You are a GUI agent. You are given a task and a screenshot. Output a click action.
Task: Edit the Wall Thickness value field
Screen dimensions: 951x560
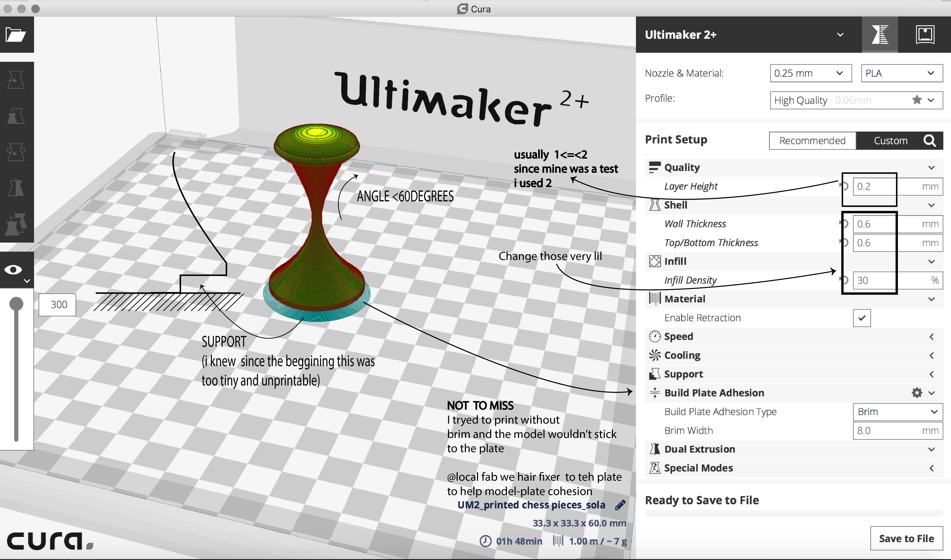tap(898, 224)
